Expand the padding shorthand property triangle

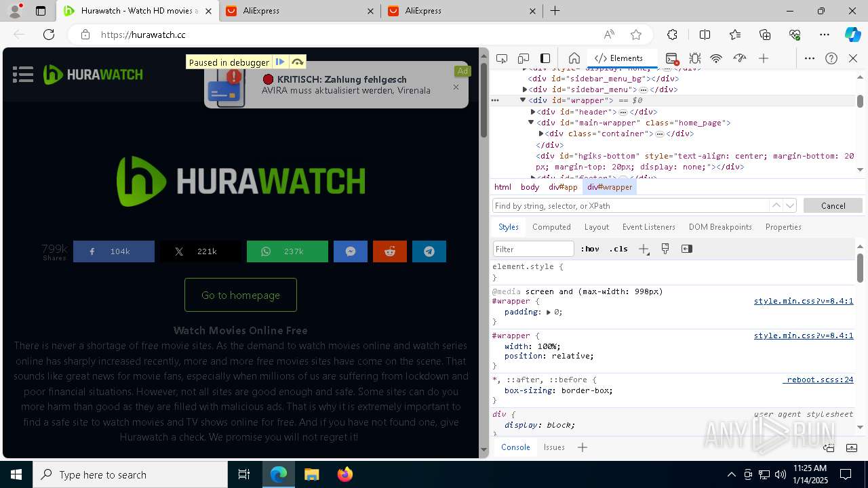point(549,312)
